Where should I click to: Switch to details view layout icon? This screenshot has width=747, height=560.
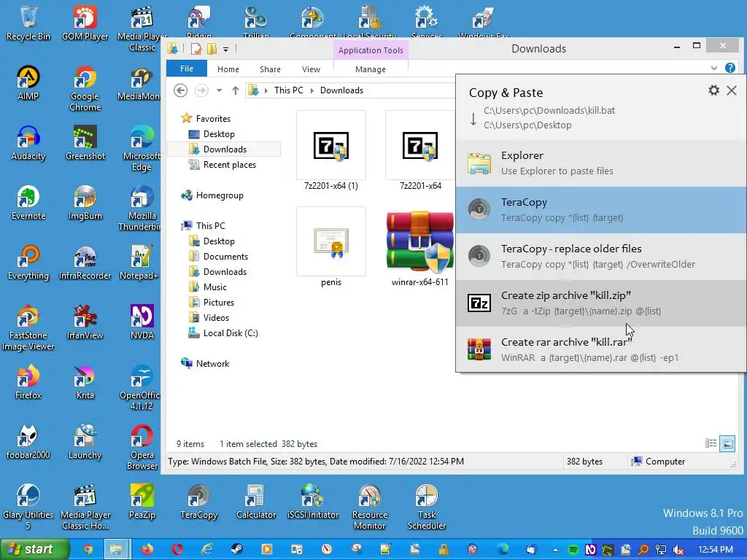click(x=711, y=443)
